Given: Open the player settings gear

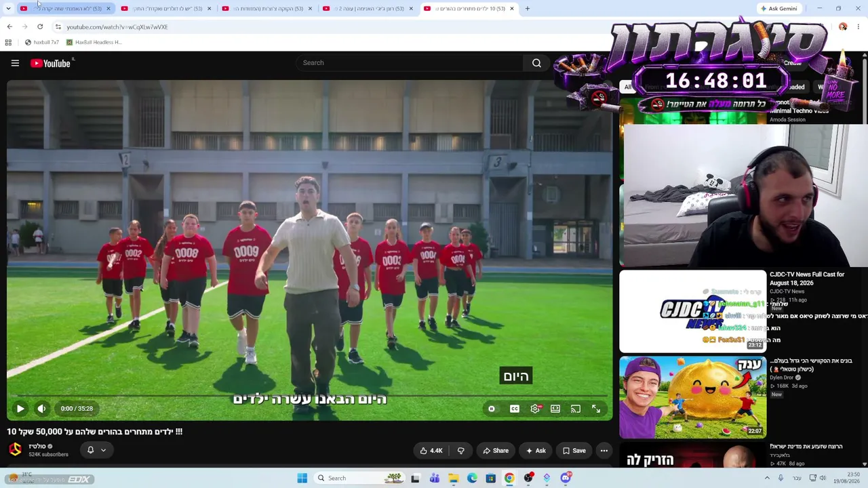Looking at the screenshot, I should click(535, 409).
